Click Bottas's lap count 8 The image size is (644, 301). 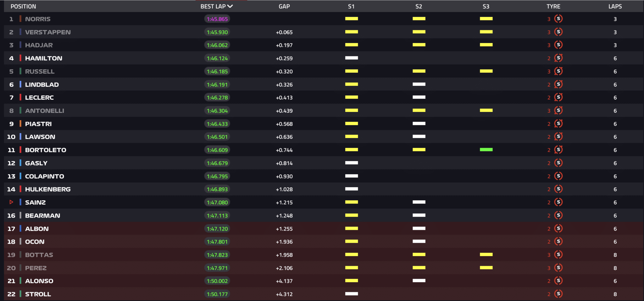[x=615, y=255]
